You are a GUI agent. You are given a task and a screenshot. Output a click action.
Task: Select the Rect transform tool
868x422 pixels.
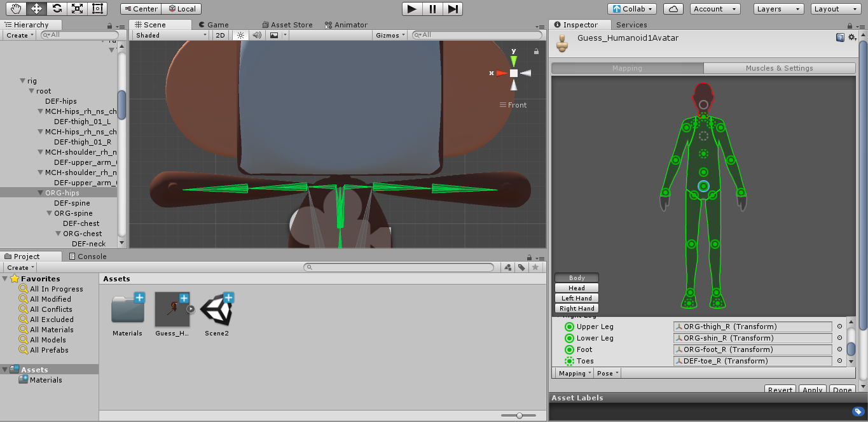tap(97, 8)
